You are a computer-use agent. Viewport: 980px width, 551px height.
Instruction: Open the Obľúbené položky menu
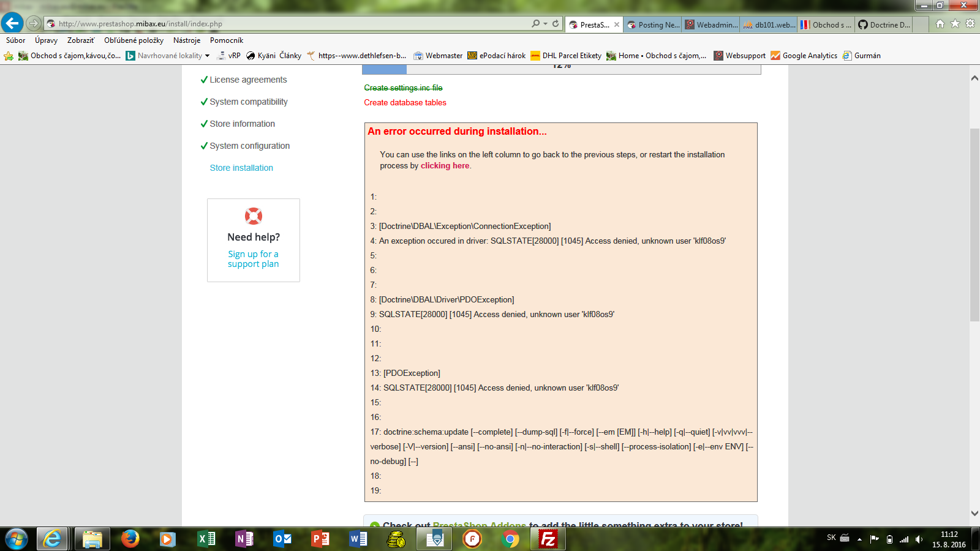(134, 40)
